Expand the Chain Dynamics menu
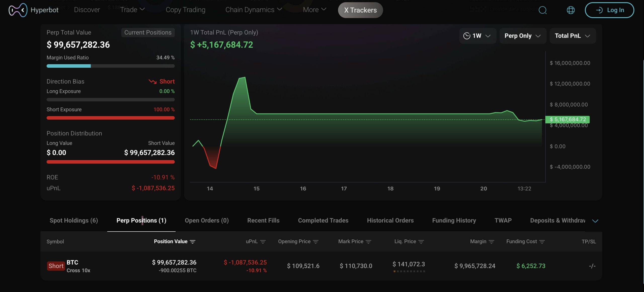The width and height of the screenshot is (644, 292). pyautogui.click(x=254, y=10)
